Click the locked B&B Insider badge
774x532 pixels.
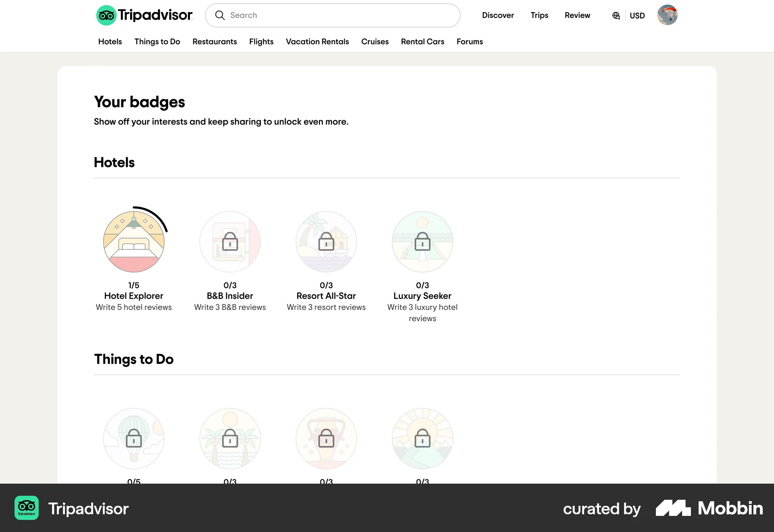click(x=230, y=241)
